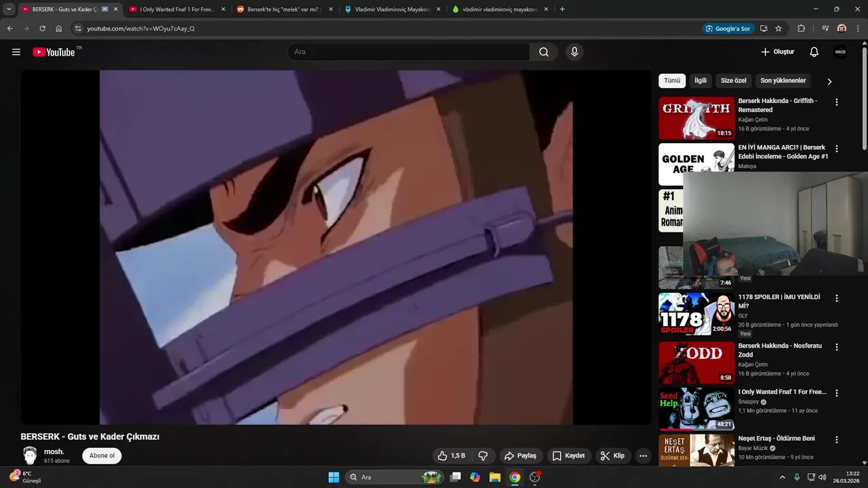Open the Nosferatu Zodd video title
Screen dimensions: 868x488
pos(780,350)
